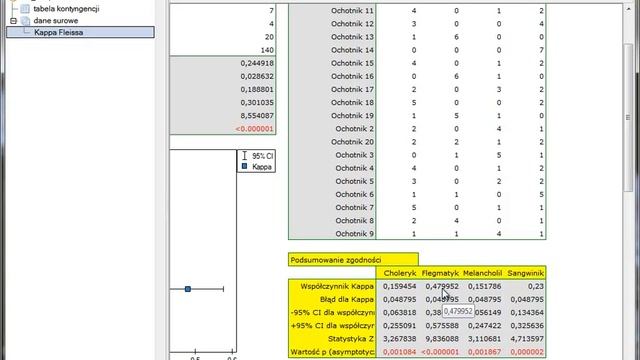
Task: Open the tabela kontyngencji tree node
Action: (x=66, y=9)
